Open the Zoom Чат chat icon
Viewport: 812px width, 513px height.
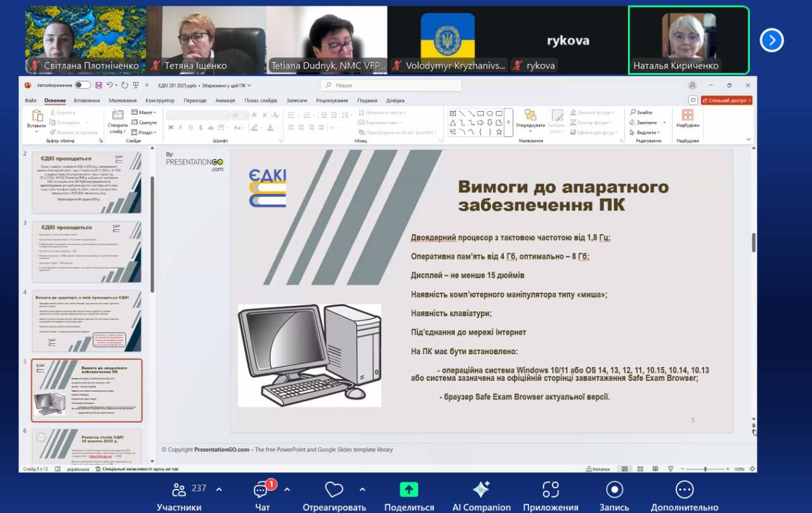pos(261,490)
